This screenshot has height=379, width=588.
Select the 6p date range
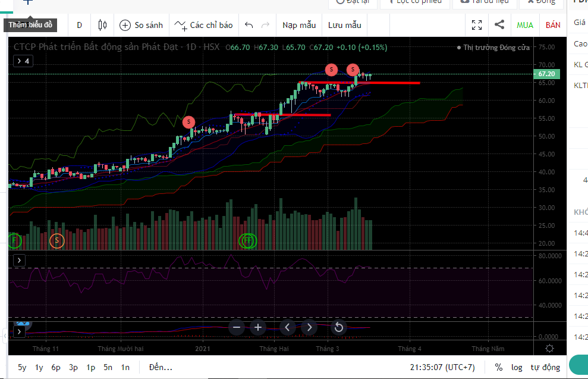tap(56, 367)
